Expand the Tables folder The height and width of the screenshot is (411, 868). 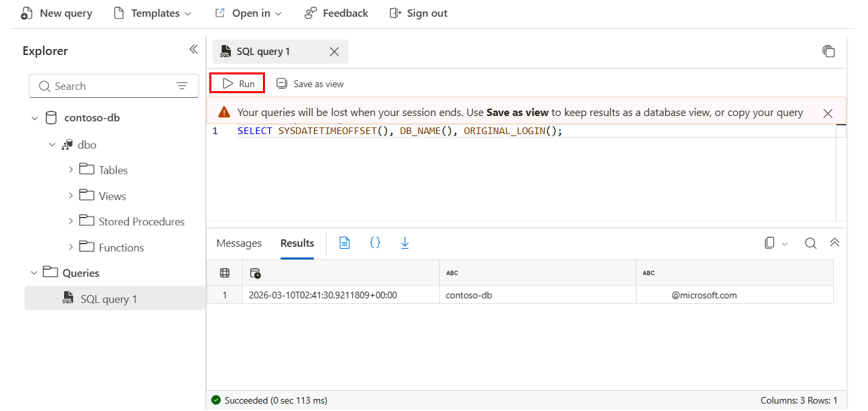pyautogui.click(x=70, y=170)
